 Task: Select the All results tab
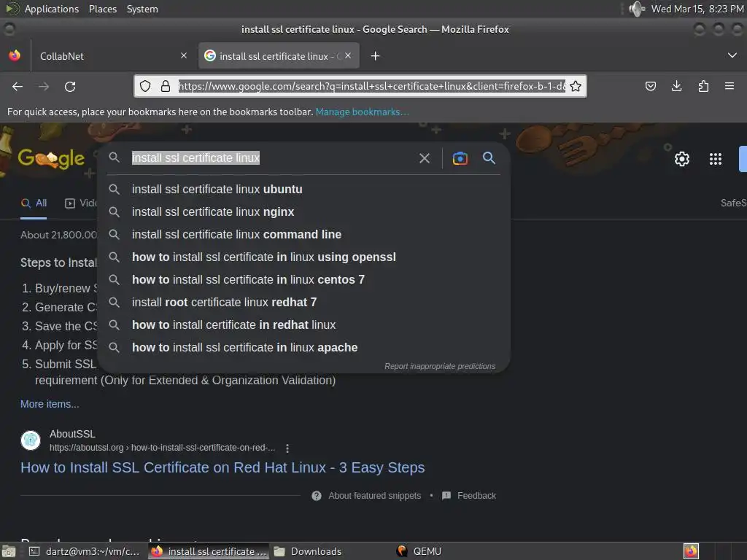pos(34,203)
